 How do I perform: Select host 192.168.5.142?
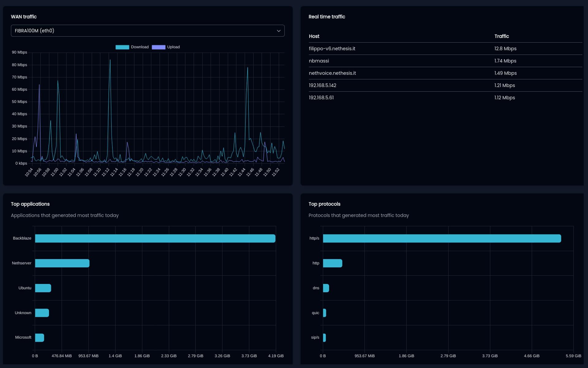(x=322, y=85)
